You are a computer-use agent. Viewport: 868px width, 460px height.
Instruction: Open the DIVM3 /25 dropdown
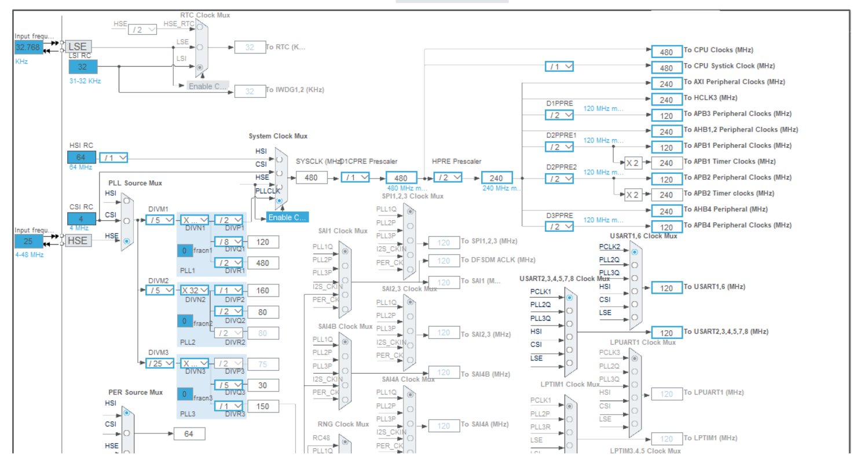click(x=160, y=363)
